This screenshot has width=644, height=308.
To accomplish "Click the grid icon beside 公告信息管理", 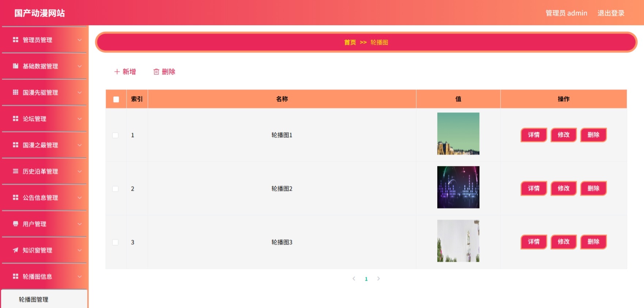I will coord(15,197).
